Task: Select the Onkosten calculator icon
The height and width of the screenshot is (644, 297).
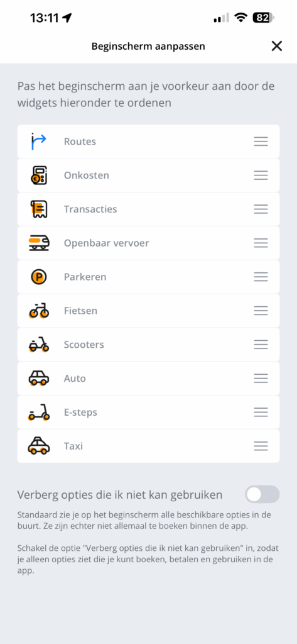Action: [39, 175]
